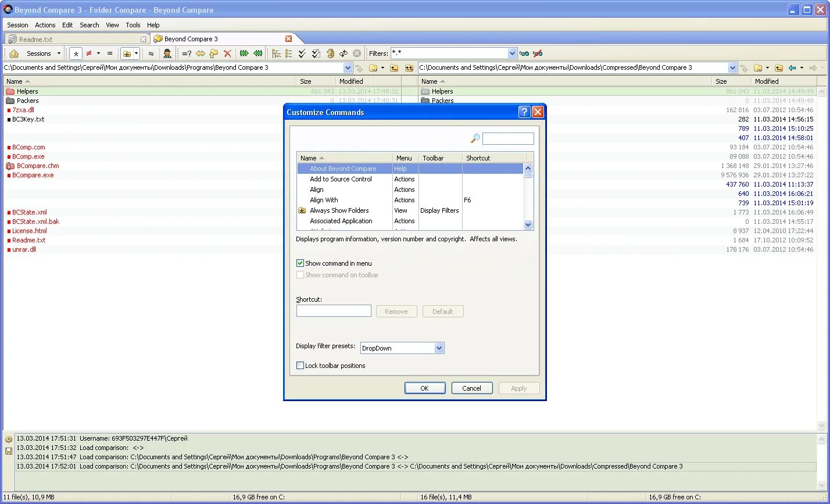830x504 pixels.
Task: Show same files with equals icon
Action: click(110, 53)
